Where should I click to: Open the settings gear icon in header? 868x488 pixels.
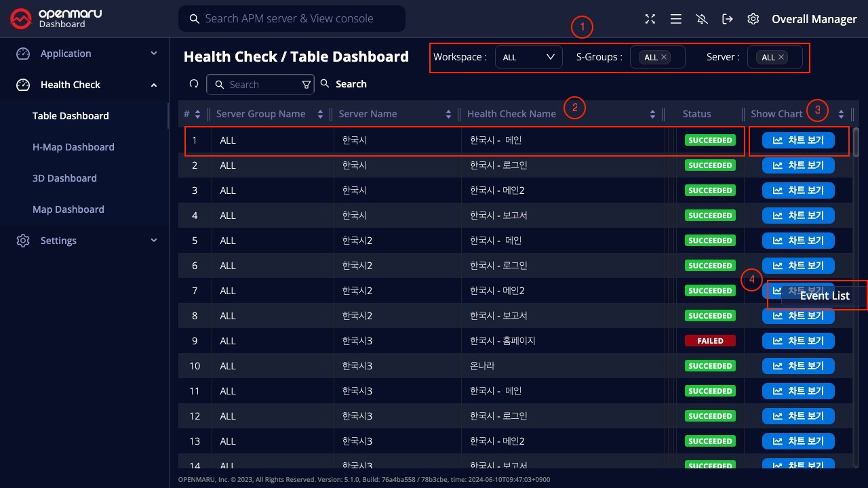[753, 19]
